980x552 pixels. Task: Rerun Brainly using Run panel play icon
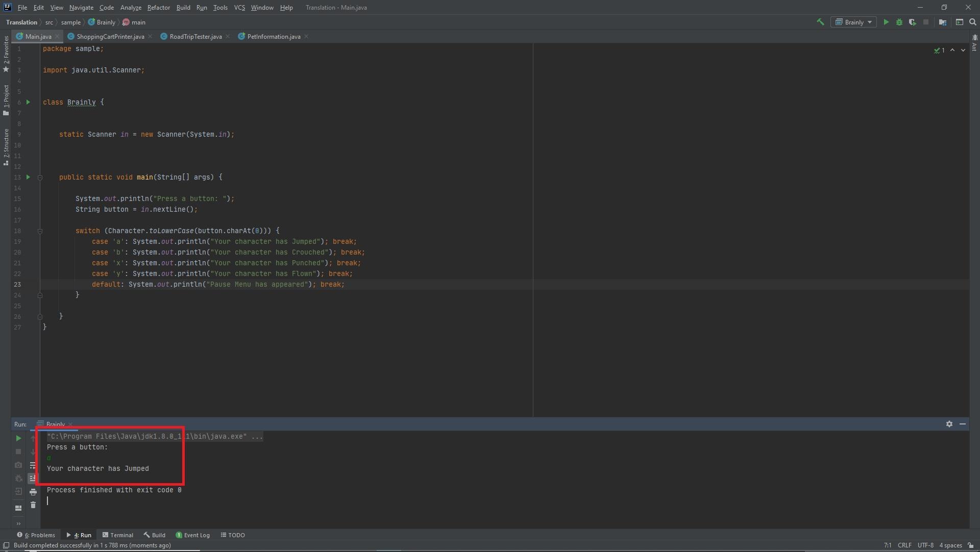pos(18,438)
